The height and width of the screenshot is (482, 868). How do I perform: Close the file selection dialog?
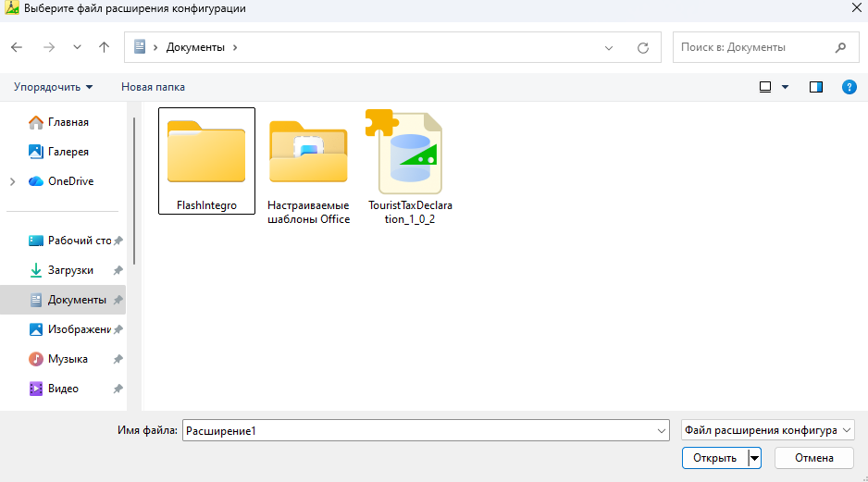tap(856, 7)
